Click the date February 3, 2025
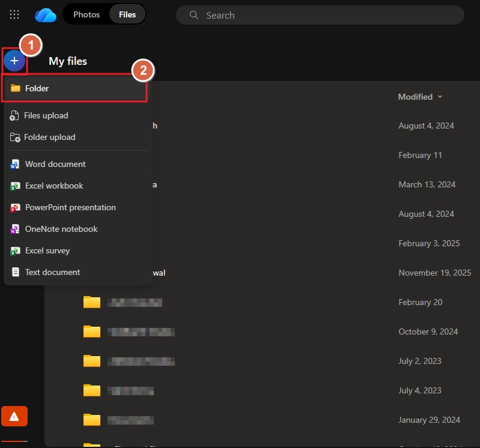The height and width of the screenshot is (448, 480). (429, 243)
